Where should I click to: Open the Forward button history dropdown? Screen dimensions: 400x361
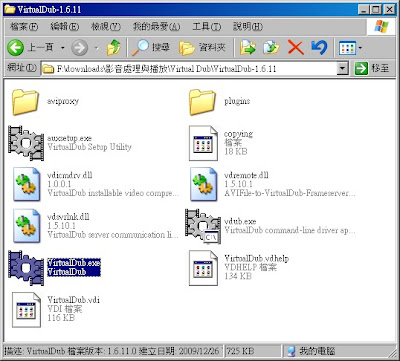click(97, 48)
